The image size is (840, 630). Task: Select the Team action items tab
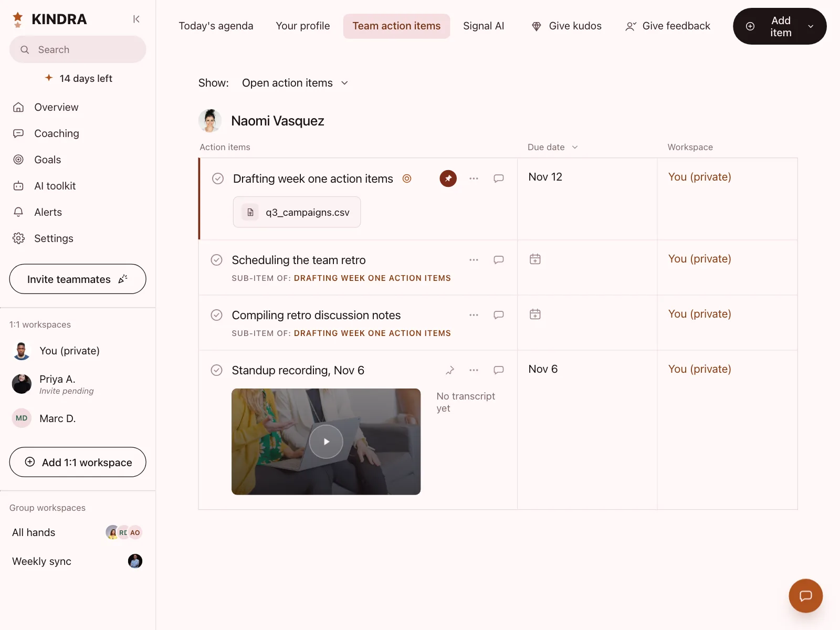[x=396, y=26]
